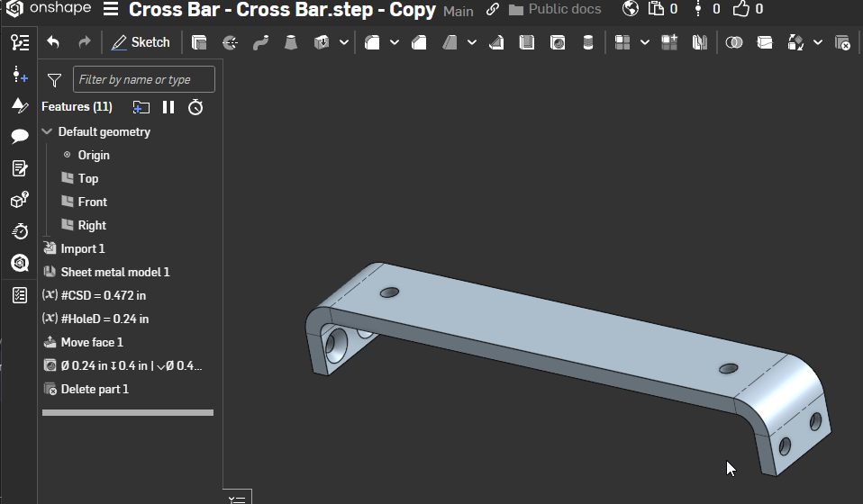Select the Linear pattern tool
This screenshot has height=504, width=863.
622,42
